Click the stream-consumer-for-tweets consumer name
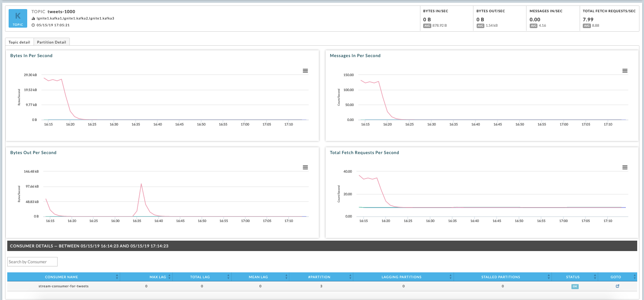 63,286
